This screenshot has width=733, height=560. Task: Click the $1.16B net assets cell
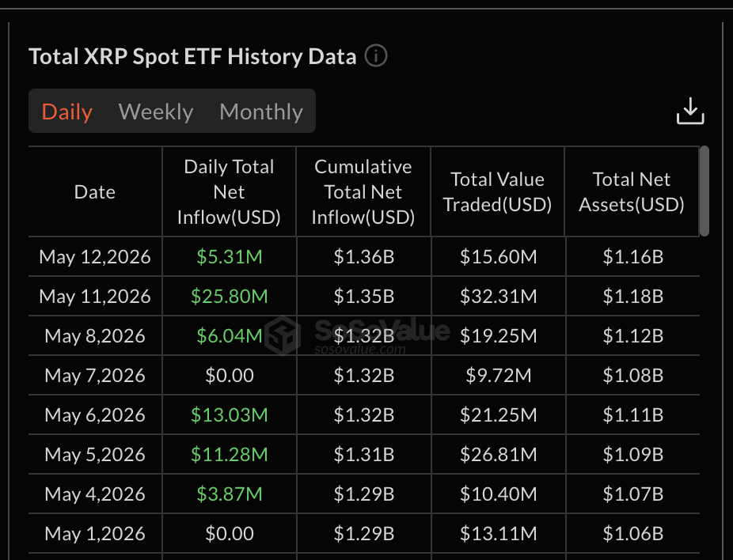coord(633,256)
